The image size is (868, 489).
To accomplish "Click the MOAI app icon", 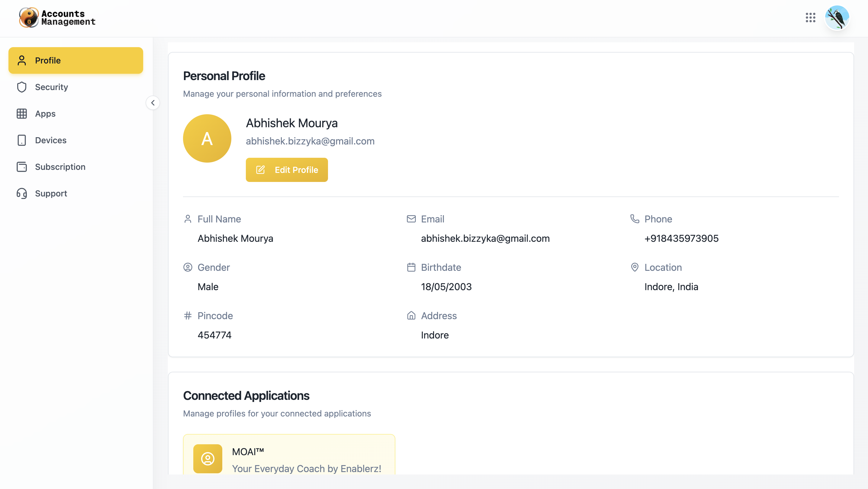I will click(x=207, y=458).
